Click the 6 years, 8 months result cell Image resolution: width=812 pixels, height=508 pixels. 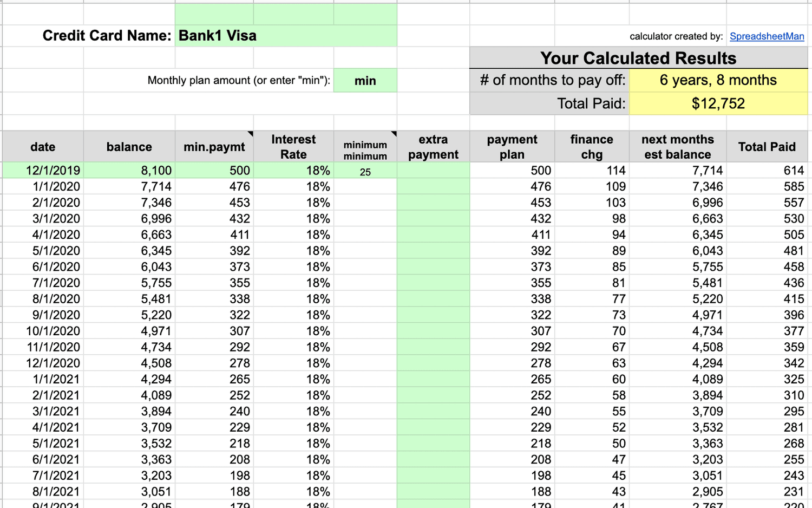click(x=718, y=80)
